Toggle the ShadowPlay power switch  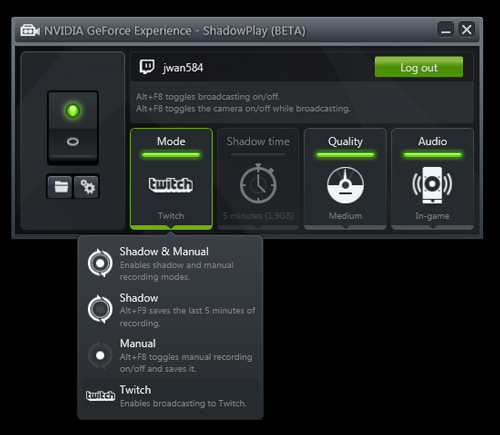click(73, 127)
